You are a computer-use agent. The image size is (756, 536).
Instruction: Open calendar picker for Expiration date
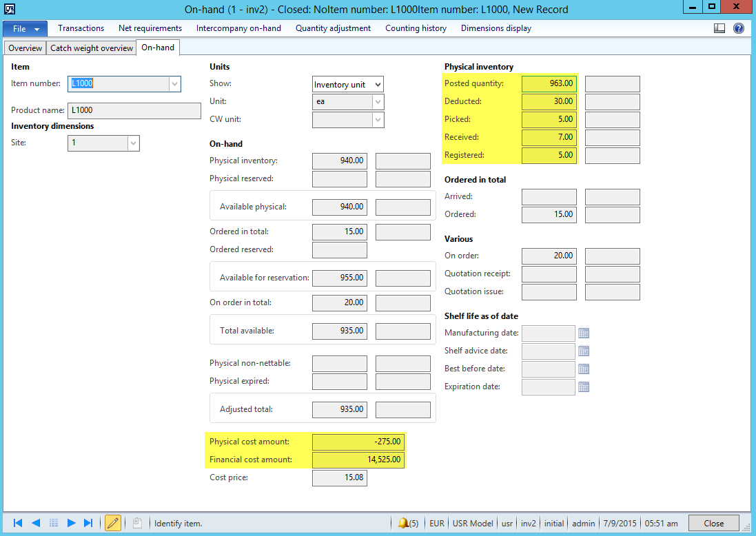point(584,387)
